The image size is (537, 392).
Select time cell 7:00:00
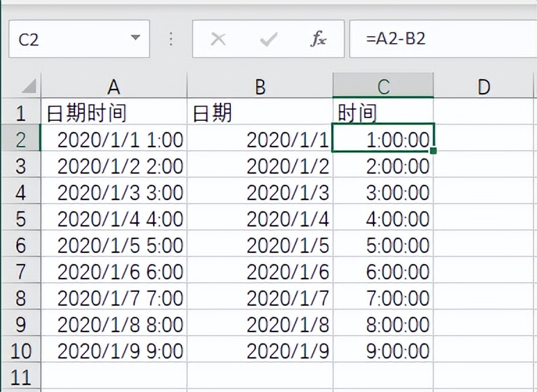(383, 296)
